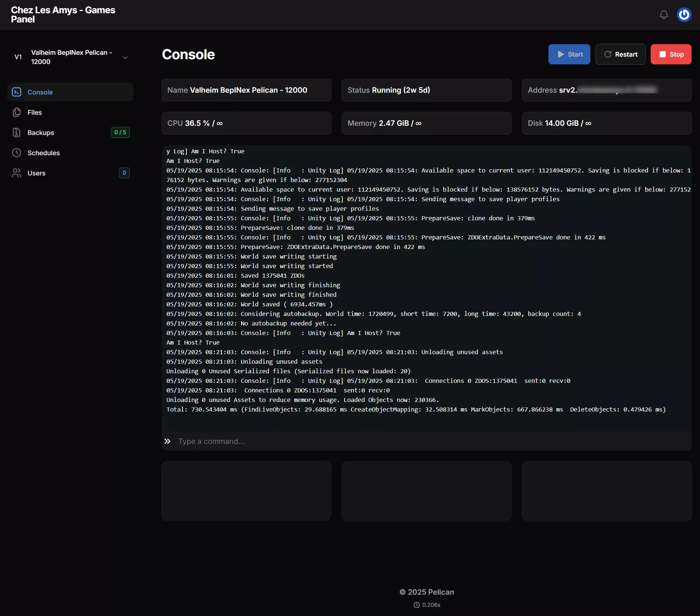The height and width of the screenshot is (616, 700).
Task: Click the Chez Les Amys panel title
Action: click(63, 15)
